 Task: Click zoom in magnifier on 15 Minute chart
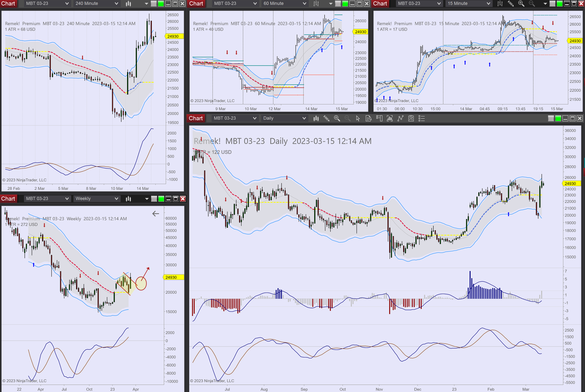click(x=521, y=4)
